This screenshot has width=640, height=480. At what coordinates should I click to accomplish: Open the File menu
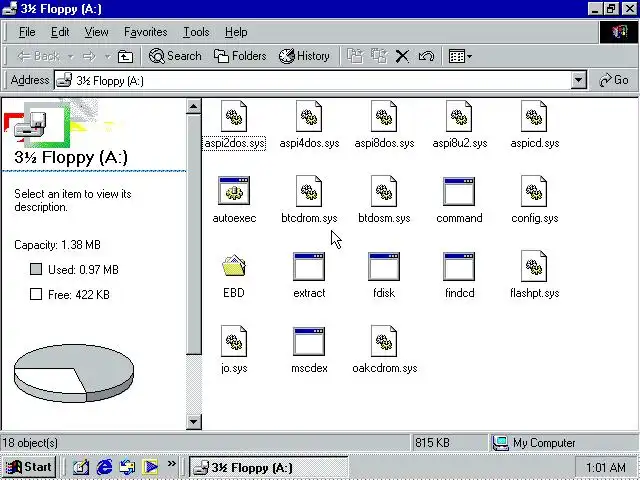(27, 32)
